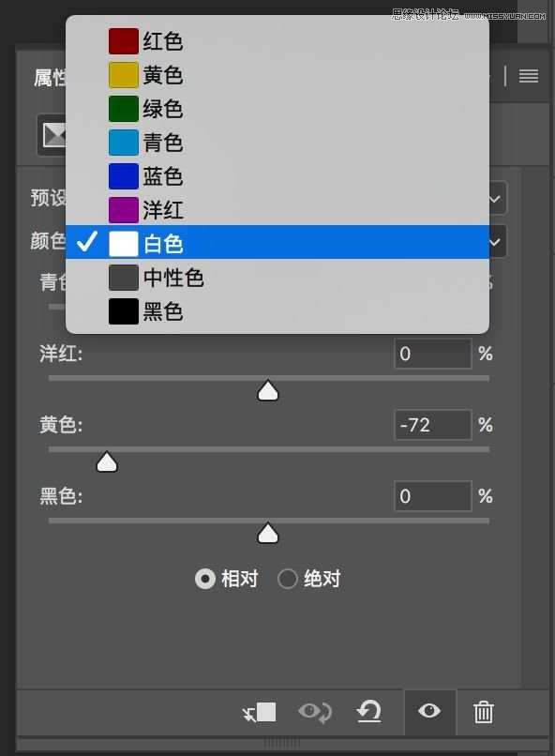Select the 绝对 radio button
This screenshot has width=555, height=756.
pos(288,579)
